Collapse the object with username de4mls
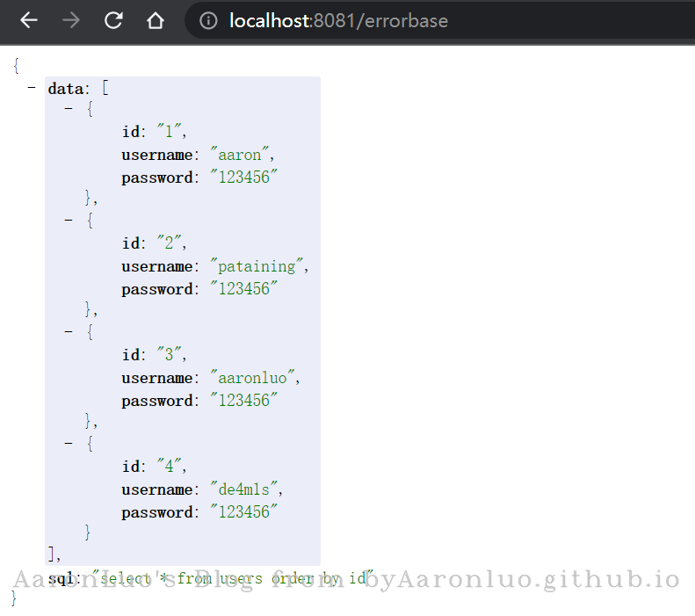The image size is (695, 616). point(69,445)
